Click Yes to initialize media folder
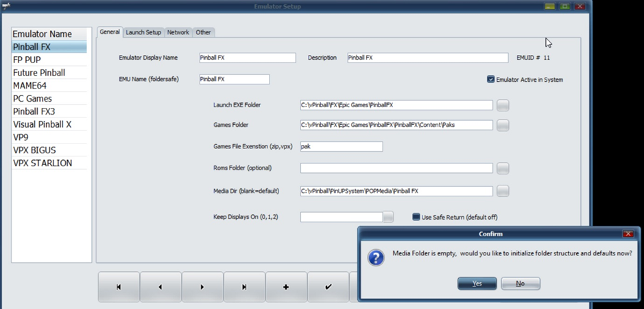This screenshot has width=644, height=309. pos(477,284)
